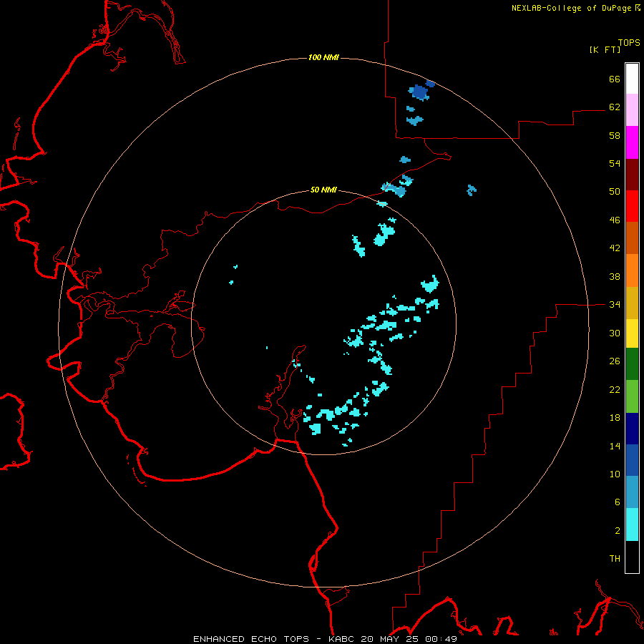
Task: Click the TH label on the legend
Action: tap(615, 559)
